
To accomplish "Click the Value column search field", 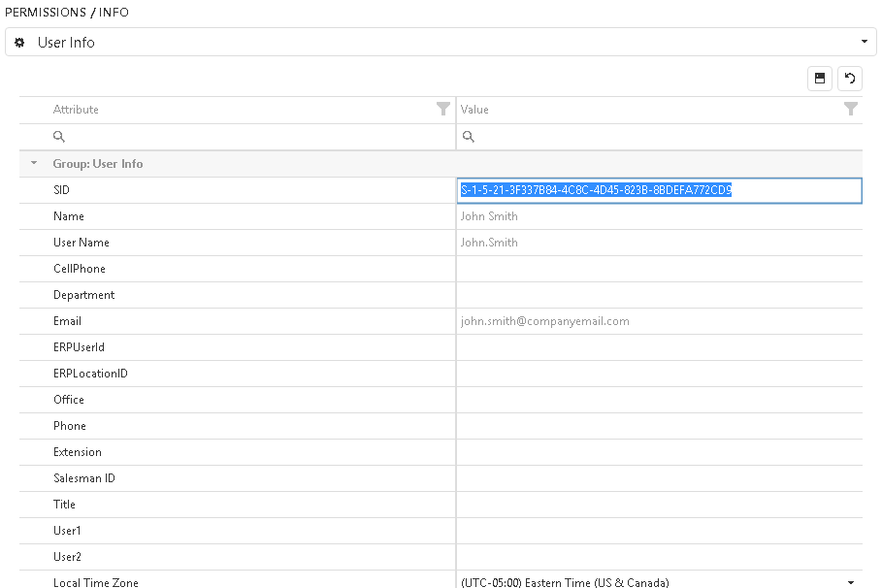I will [659, 137].
